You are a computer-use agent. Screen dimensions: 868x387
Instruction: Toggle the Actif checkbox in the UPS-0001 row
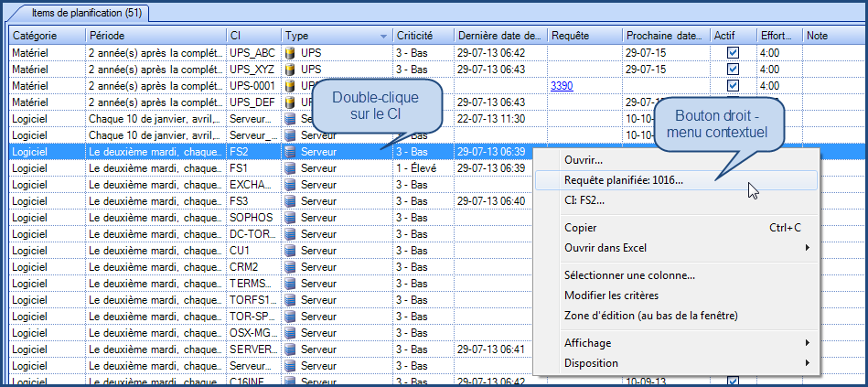tap(733, 86)
